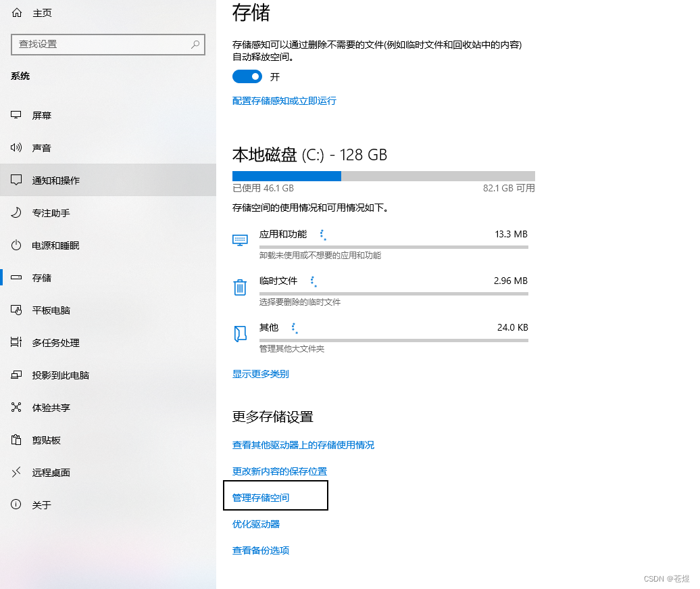Click 82.1 GB 可用 text

tap(509, 188)
